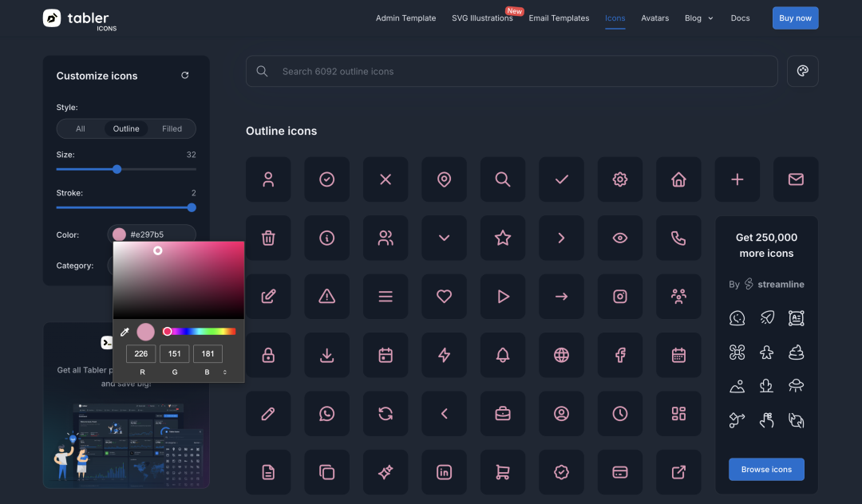
Task: Open the tabler icons logo link
Action: [x=80, y=20]
